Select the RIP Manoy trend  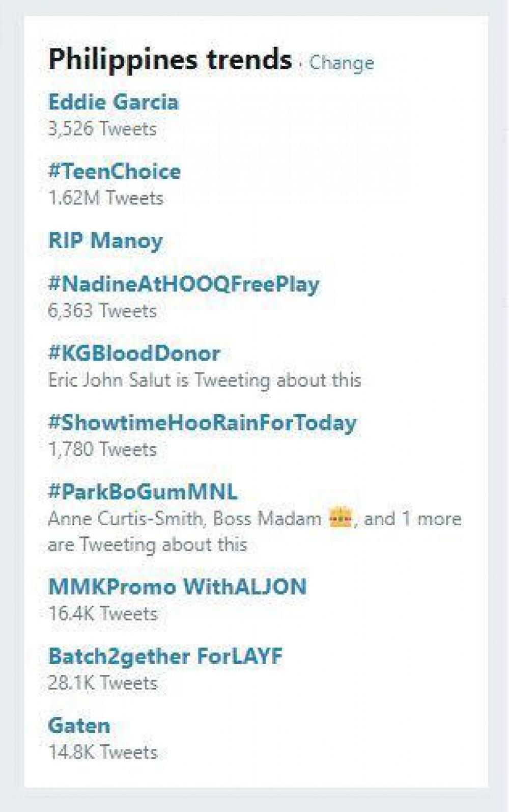105,240
